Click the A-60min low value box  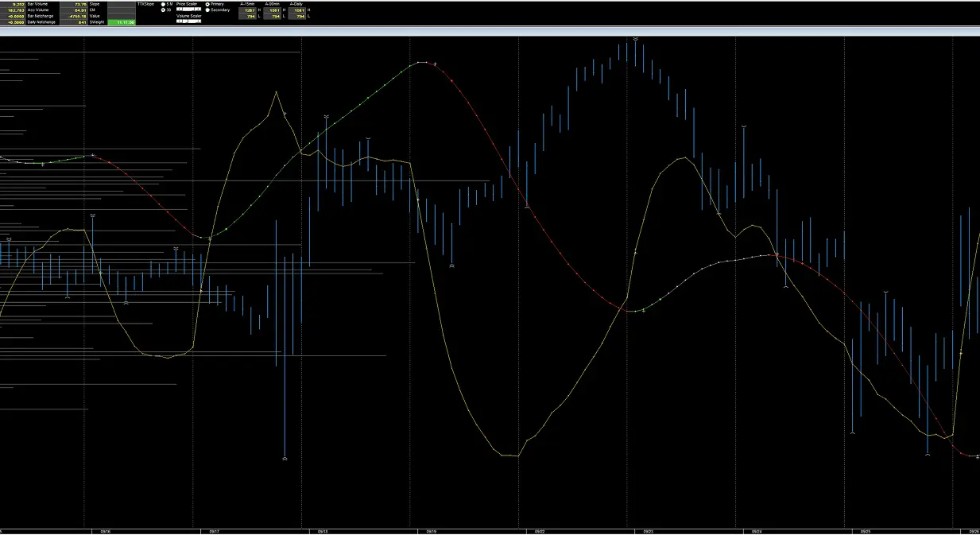click(x=275, y=16)
